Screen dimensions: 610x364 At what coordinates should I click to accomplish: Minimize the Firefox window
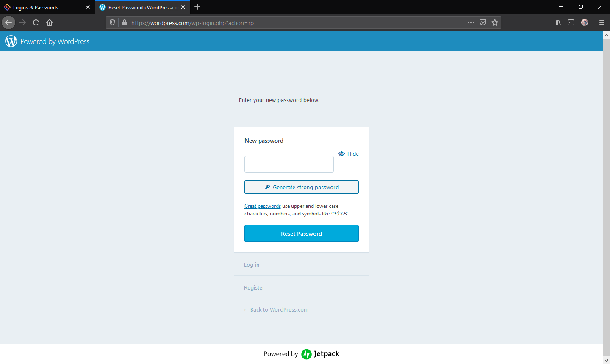(561, 7)
